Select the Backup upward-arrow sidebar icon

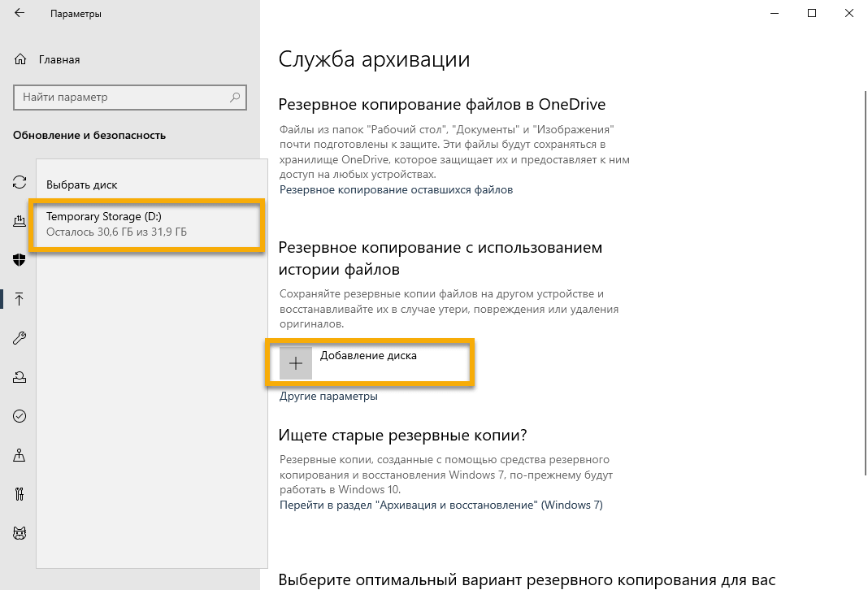click(x=20, y=299)
